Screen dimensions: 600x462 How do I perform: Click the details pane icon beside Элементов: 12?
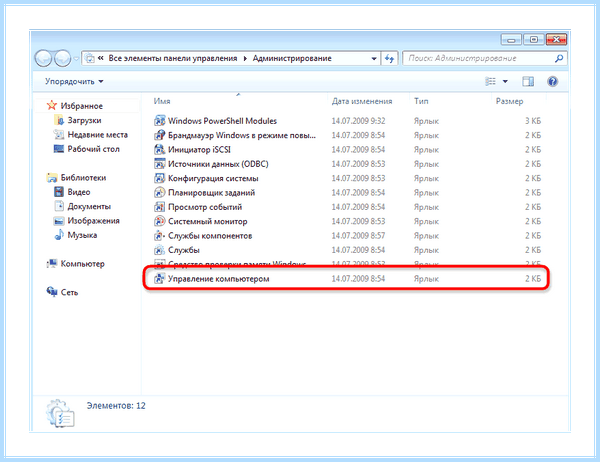[60, 413]
